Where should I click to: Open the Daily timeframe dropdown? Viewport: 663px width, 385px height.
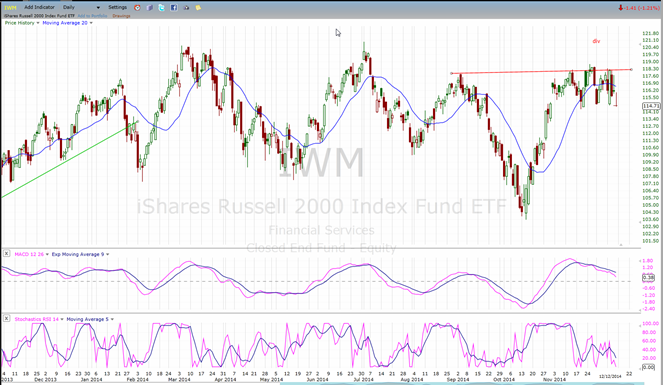pos(81,7)
